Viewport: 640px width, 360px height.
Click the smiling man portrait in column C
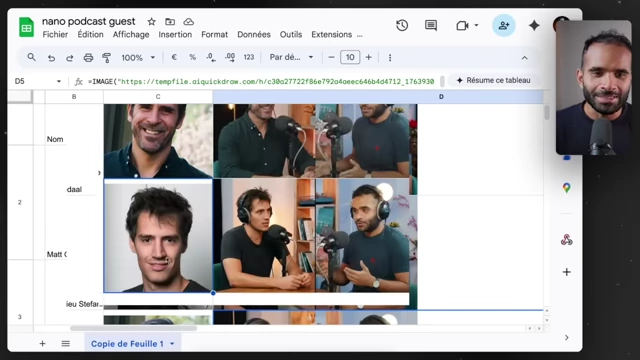pyautogui.click(x=158, y=141)
